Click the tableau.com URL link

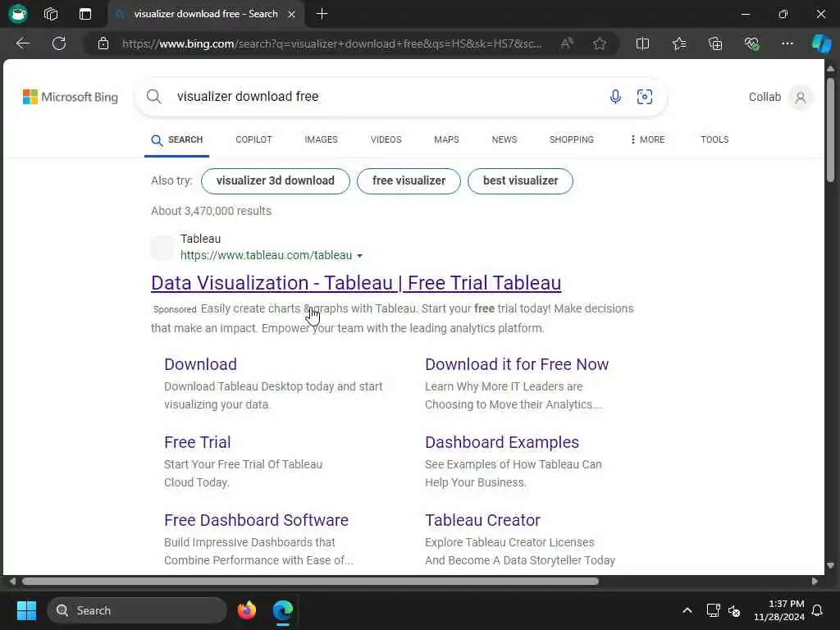point(266,255)
